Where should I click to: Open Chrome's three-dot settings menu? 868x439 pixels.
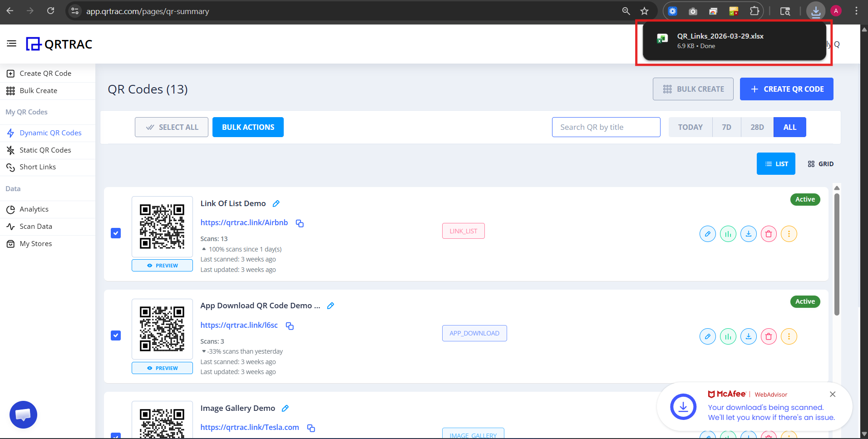click(855, 11)
